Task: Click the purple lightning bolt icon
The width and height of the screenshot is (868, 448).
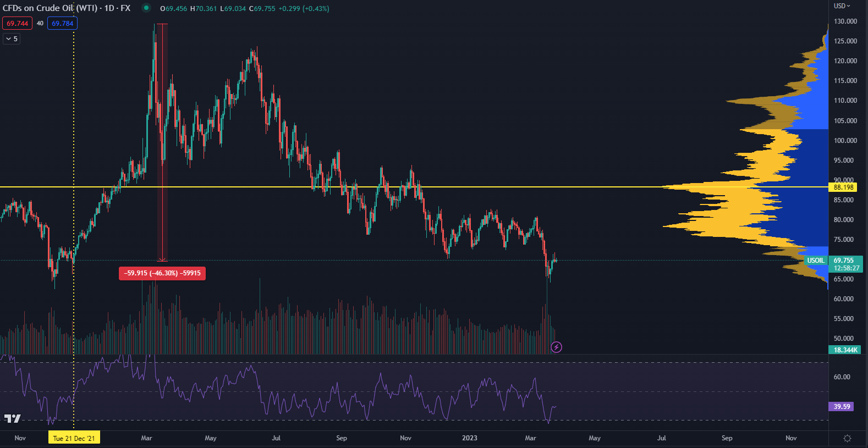Action: pos(556,347)
